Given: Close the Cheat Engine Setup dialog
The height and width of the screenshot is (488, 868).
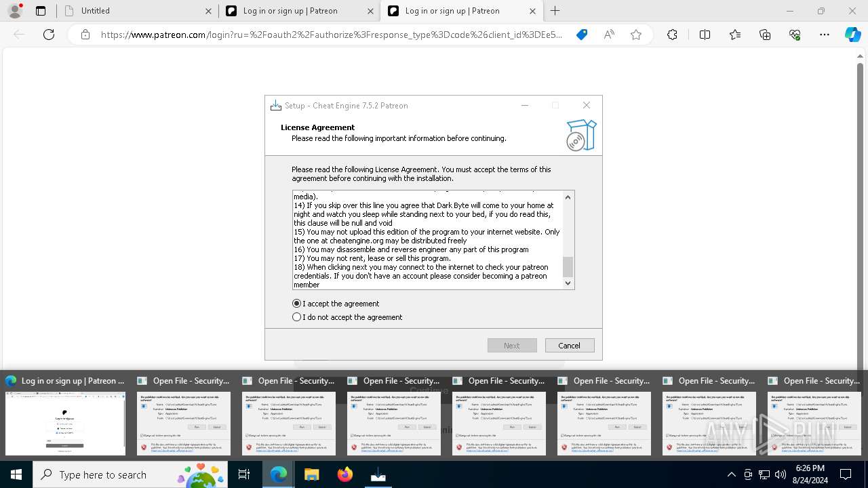Looking at the screenshot, I should tap(587, 105).
